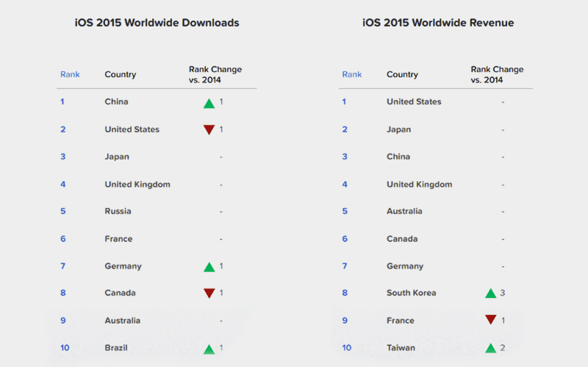The image size is (588, 367).
Task: Click the iOS 2015 Worldwide Revenue title
Action: (438, 23)
